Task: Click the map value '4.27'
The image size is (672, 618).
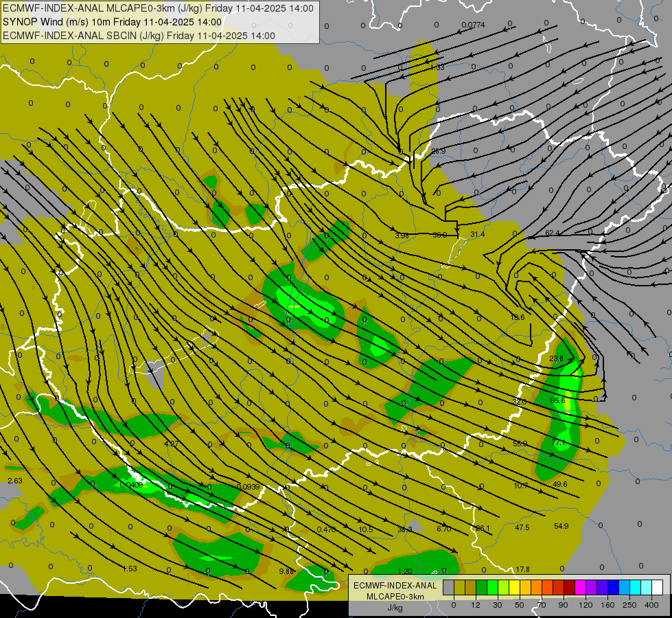Action: click(x=171, y=444)
